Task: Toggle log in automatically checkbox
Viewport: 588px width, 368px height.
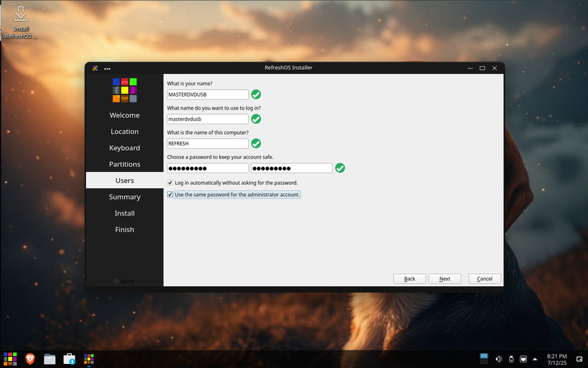Action: 170,183
